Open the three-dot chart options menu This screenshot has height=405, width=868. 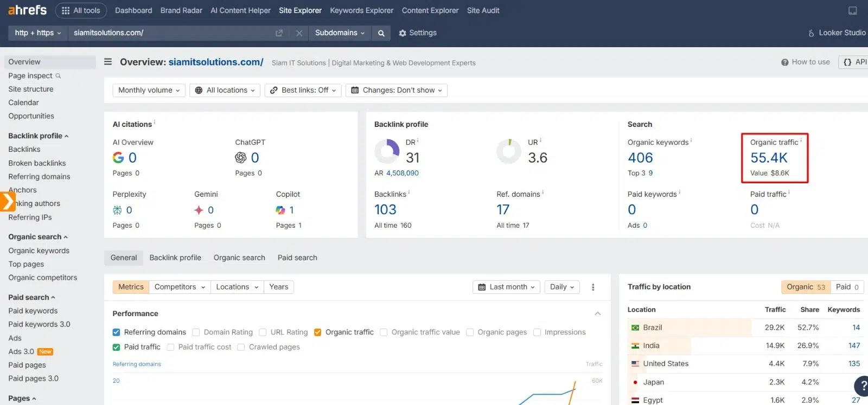point(593,287)
